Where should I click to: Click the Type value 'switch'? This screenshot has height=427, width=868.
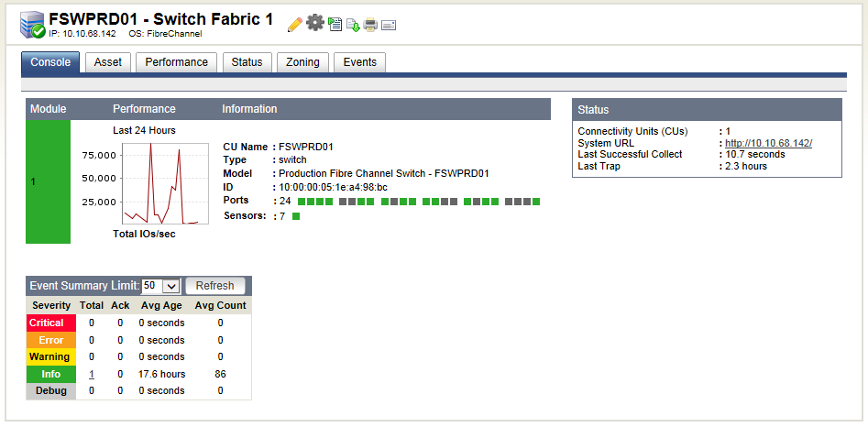(x=292, y=159)
